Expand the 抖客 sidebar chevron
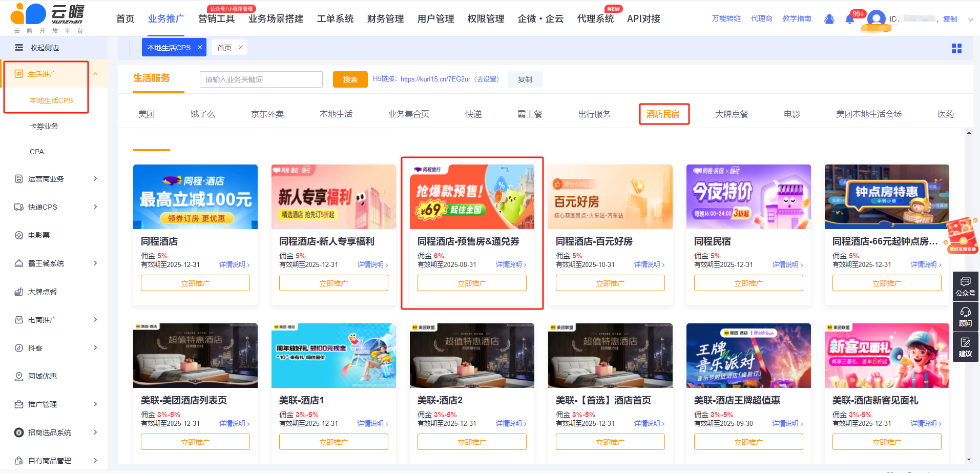Screen dimensions: 980x473 (x=96, y=348)
